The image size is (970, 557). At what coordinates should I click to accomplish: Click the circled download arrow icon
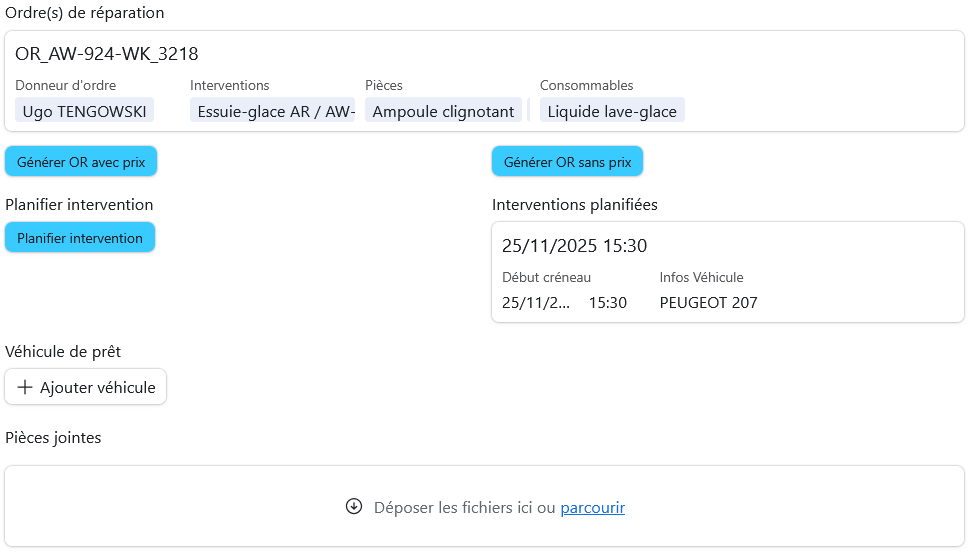click(x=353, y=507)
